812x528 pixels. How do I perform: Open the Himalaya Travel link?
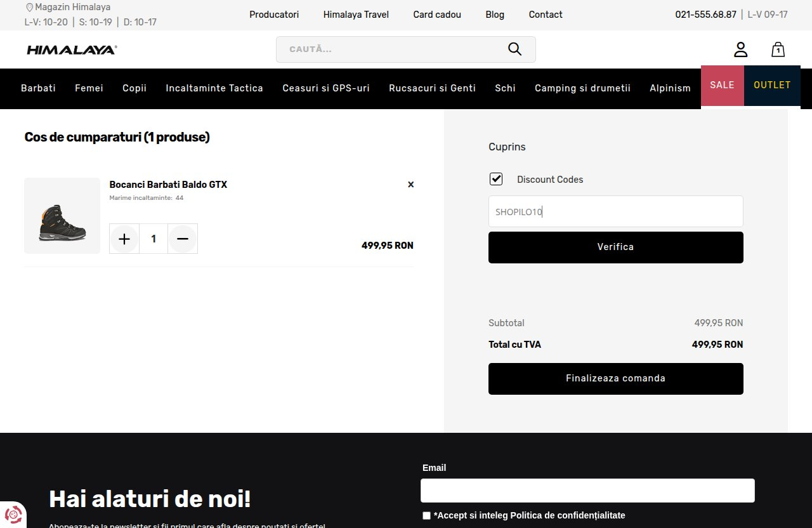coord(356,15)
